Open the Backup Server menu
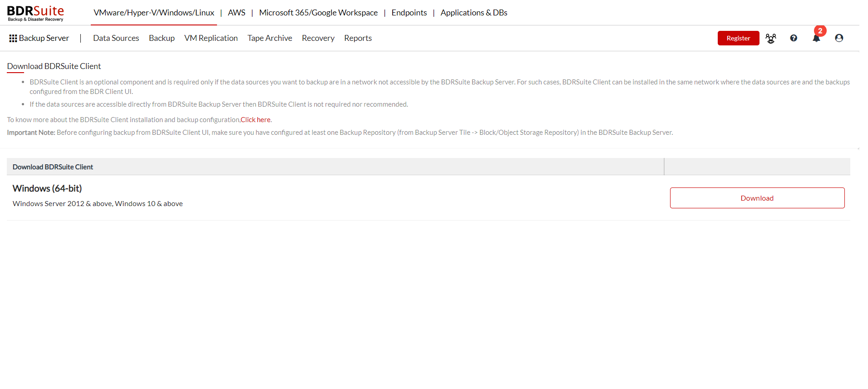This screenshot has height=389, width=868. (44, 38)
